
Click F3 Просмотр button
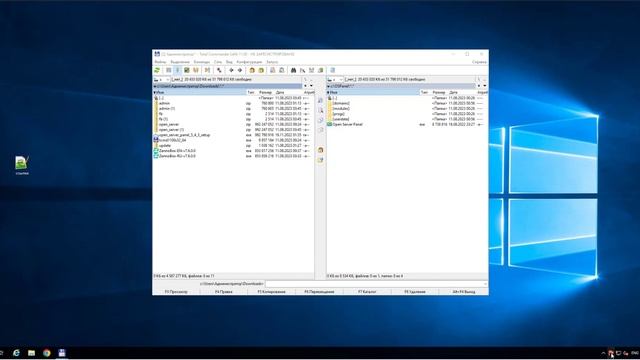point(176,292)
